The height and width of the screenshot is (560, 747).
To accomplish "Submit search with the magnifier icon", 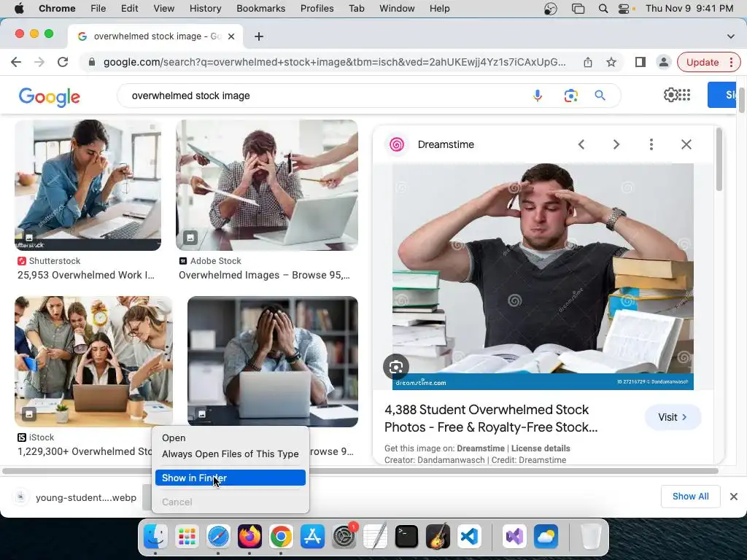I will (x=600, y=96).
